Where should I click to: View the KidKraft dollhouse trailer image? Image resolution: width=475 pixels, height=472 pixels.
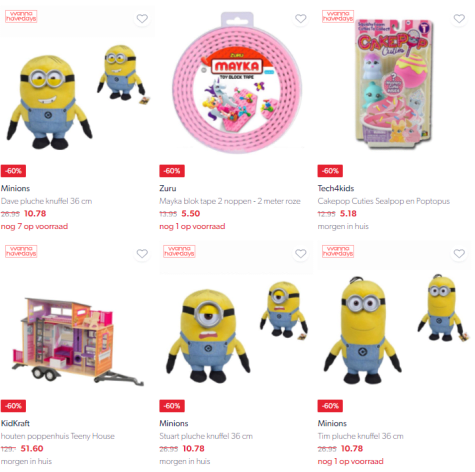(78, 341)
